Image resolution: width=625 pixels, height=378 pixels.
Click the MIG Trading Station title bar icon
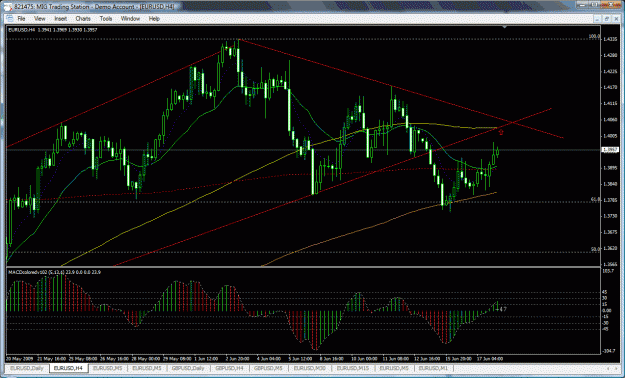tap(8, 7)
